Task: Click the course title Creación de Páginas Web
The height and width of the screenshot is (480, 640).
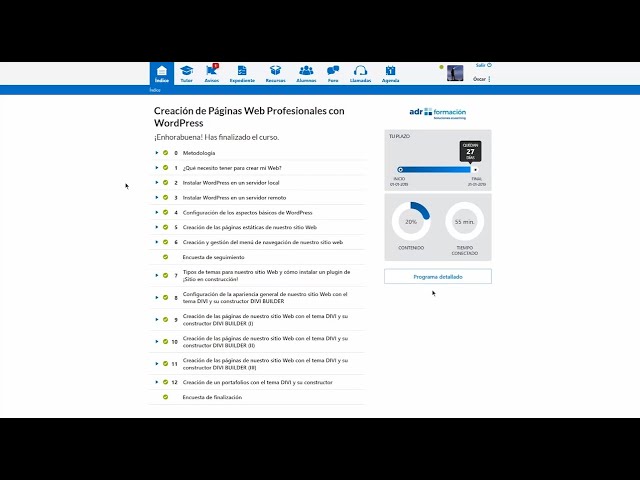Action: [249, 117]
